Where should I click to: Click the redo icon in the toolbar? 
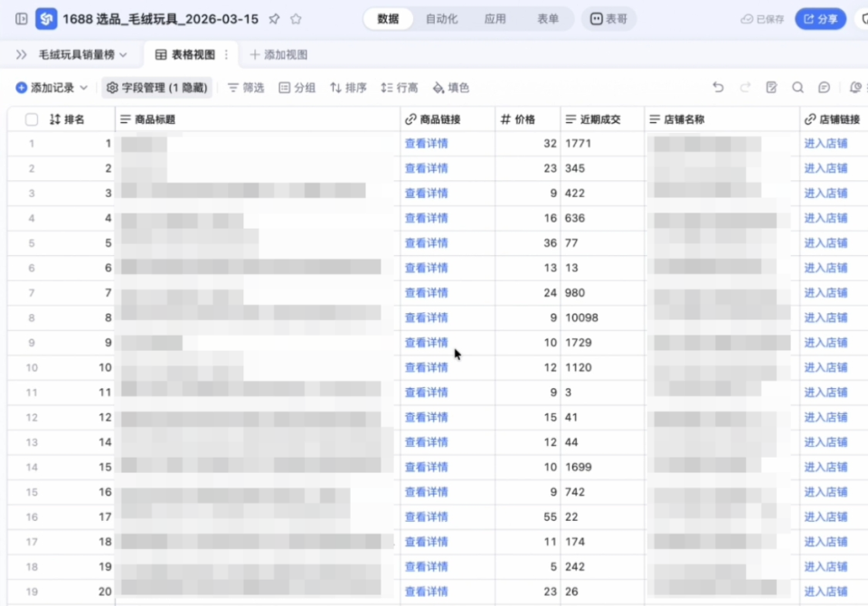coord(744,88)
